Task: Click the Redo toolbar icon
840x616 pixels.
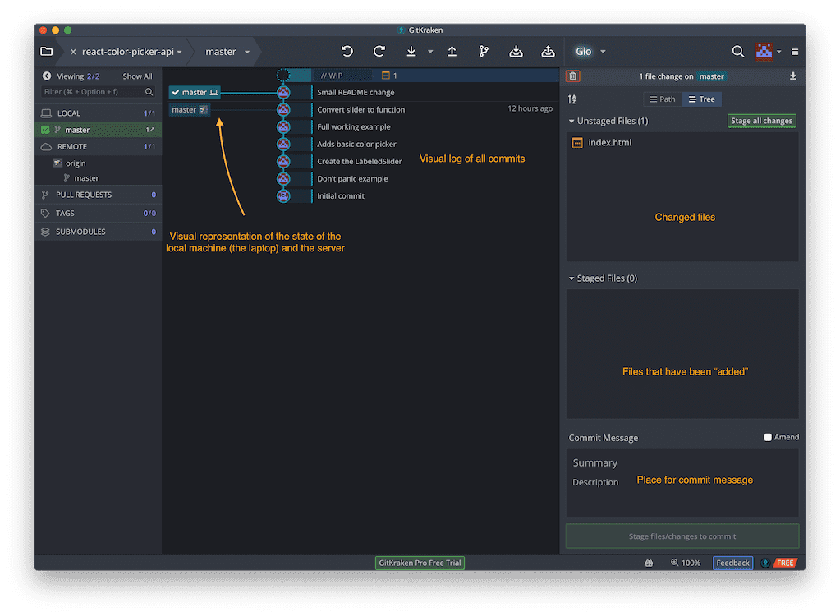Action: pos(379,52)
